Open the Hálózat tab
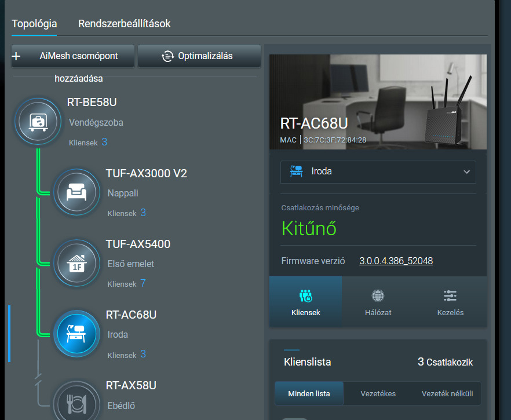The height and width of the screenshot is (420, 511). [378, 301]
